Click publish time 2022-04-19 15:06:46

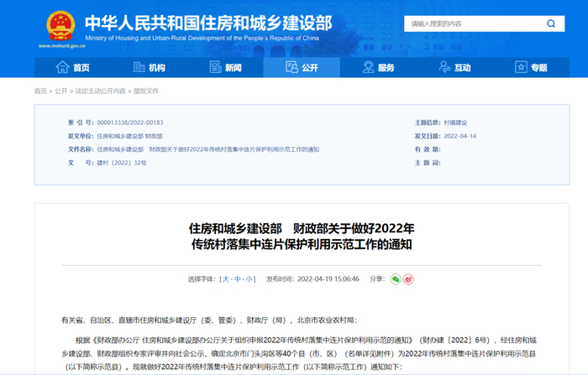coord(328,279)
